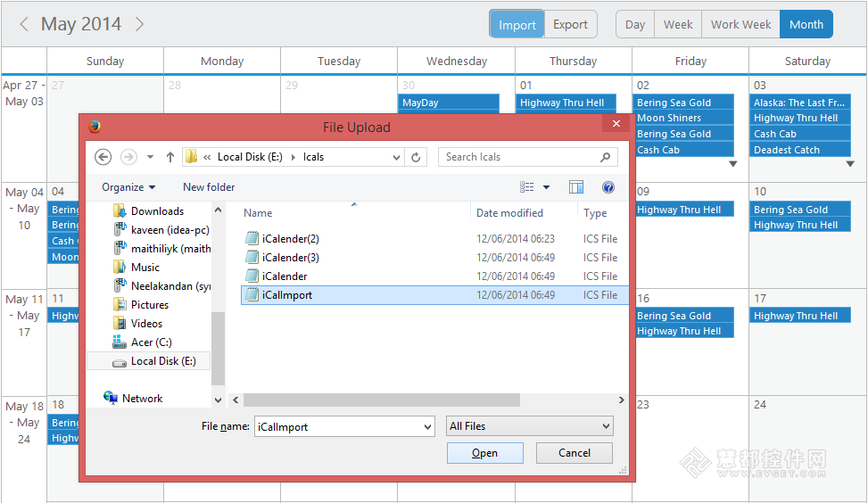Viewport: 868px width, 503px height.
Task: Click Local Disk (E:) in address path
Action: click(250, 157)
